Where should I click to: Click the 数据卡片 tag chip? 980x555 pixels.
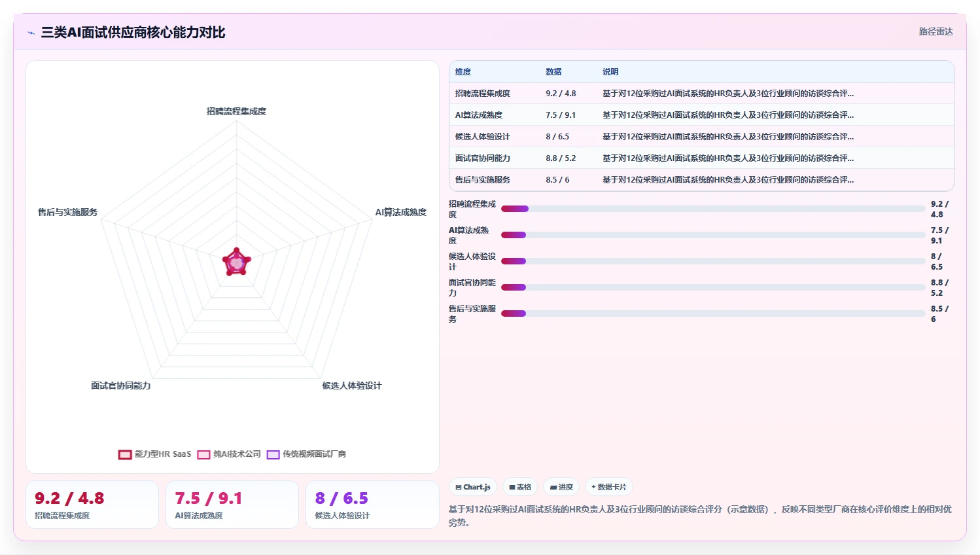click(x=608, y=487)
